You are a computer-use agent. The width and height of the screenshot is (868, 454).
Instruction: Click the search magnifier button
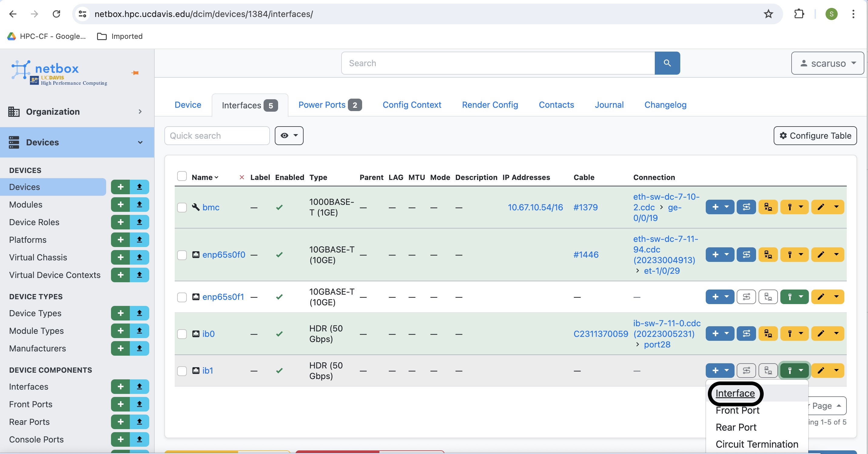click(667, 63)
